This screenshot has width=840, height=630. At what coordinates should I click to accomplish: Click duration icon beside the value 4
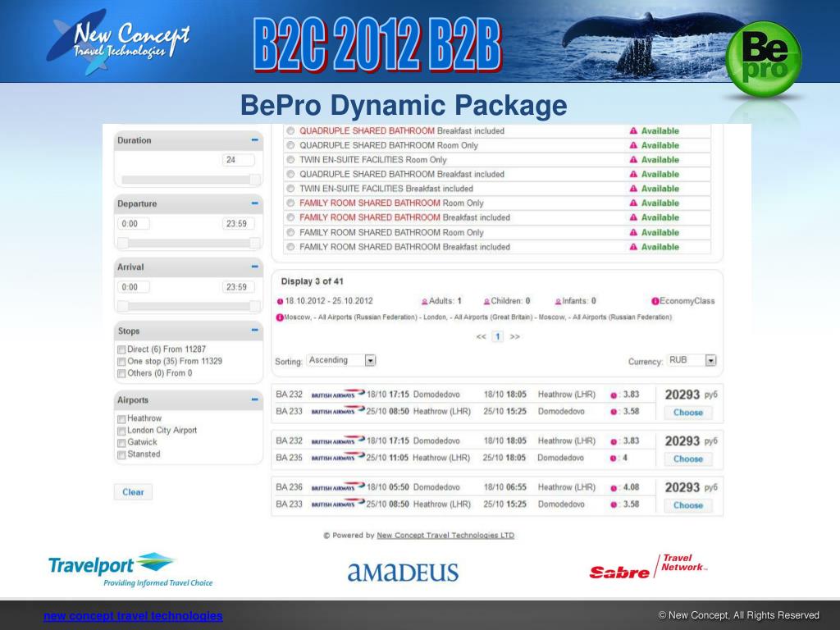tap(614, 459)
